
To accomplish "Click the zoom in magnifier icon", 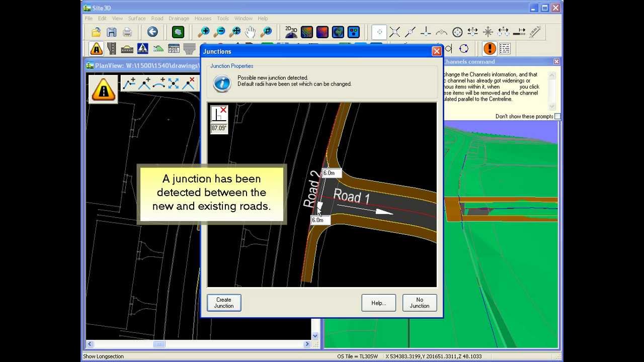I will click(204, 32).
